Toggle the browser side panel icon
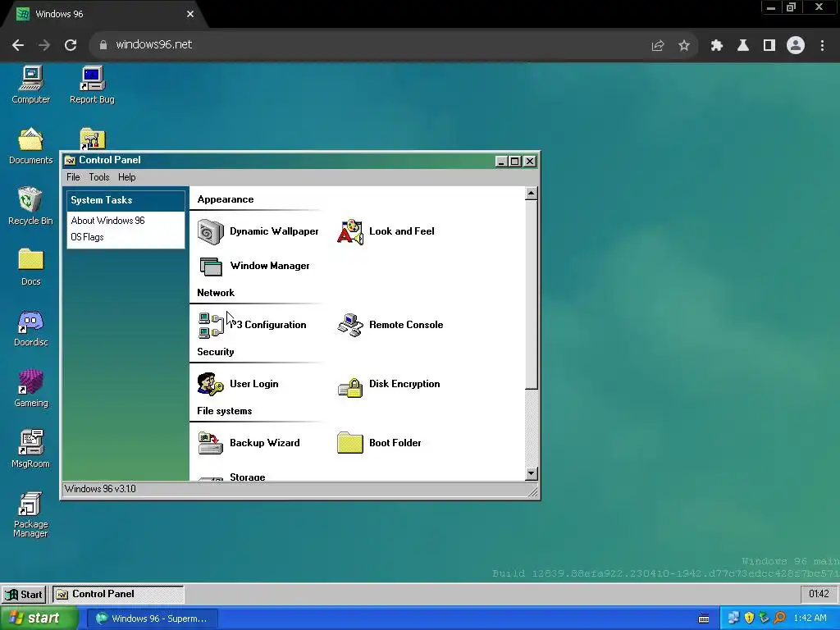Image resolution: width=840 pixels, height=630 pixels. [x=769, y=45]
